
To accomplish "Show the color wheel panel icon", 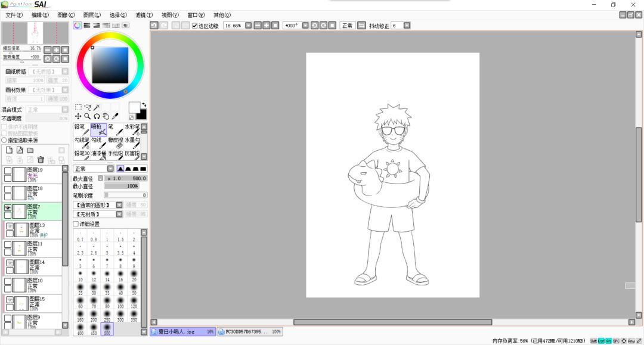I will (x=77, y=26).
